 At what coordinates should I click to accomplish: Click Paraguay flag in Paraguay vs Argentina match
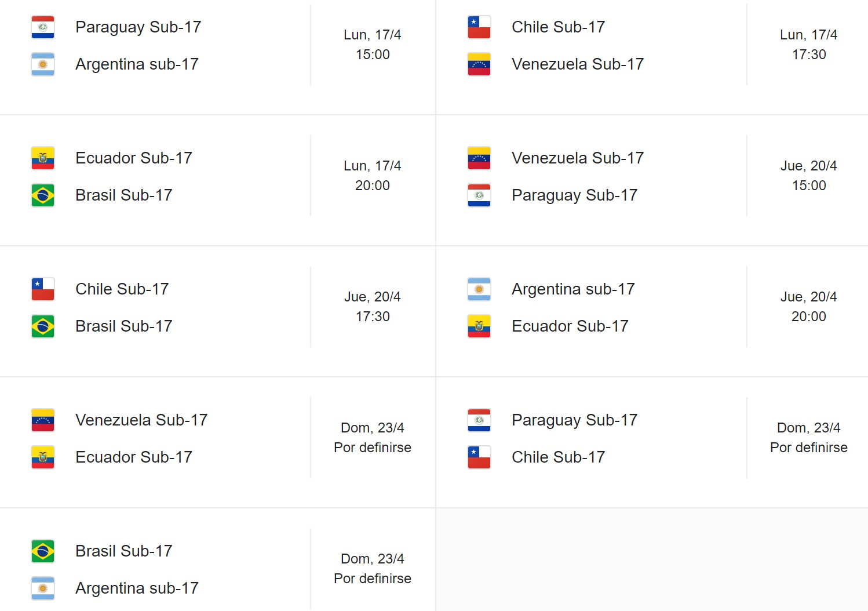[43, 27]
